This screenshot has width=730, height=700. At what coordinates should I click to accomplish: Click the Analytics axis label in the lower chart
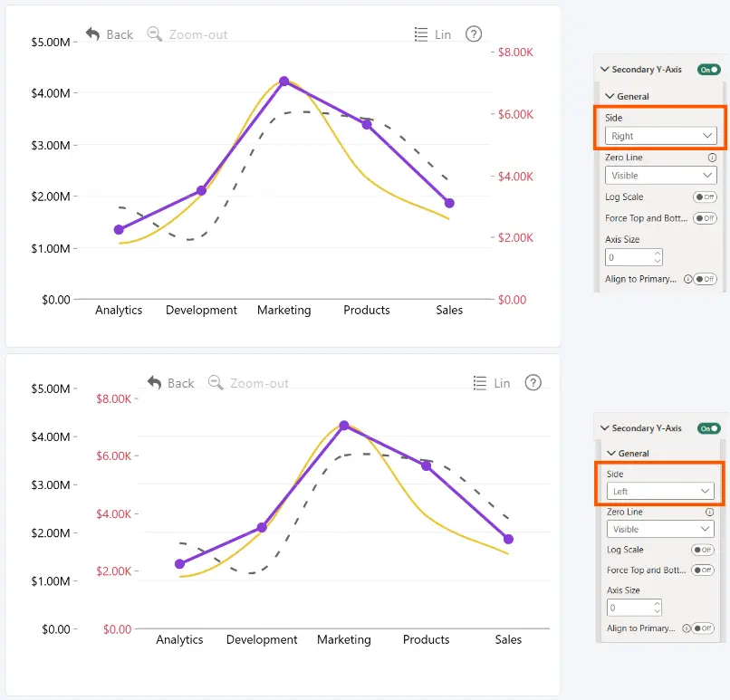tap(179, 639)
